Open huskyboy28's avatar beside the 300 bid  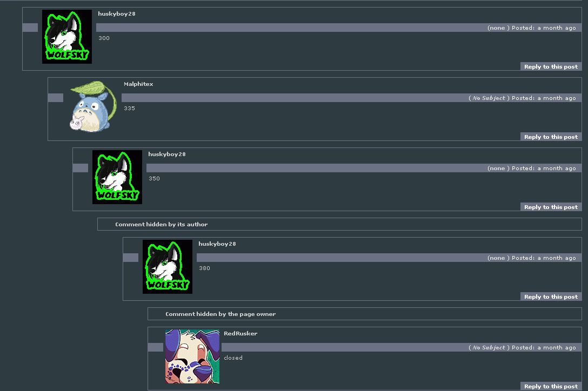coord(67,37)
